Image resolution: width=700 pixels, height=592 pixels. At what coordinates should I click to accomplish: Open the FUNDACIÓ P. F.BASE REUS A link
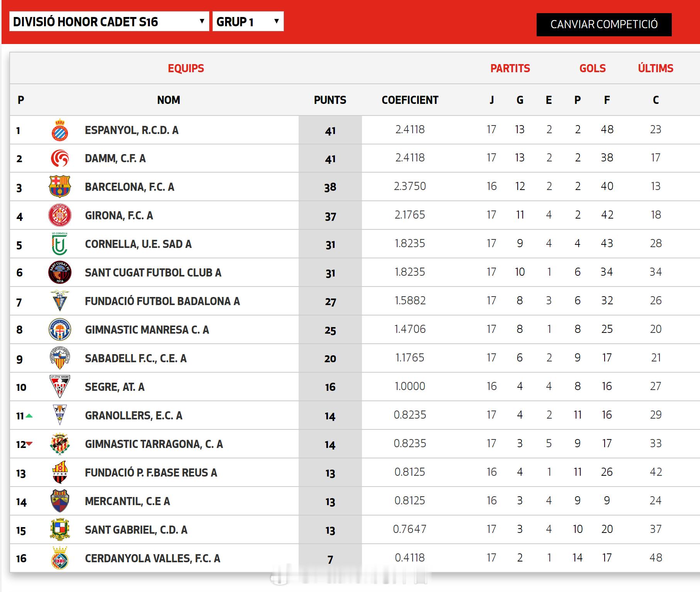151,473
